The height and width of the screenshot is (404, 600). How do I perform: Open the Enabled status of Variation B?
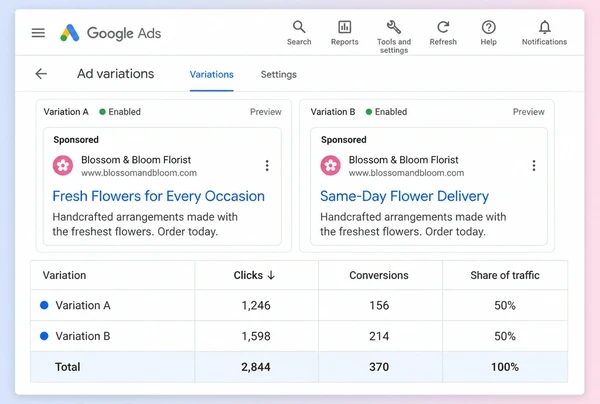click(391, 112)
